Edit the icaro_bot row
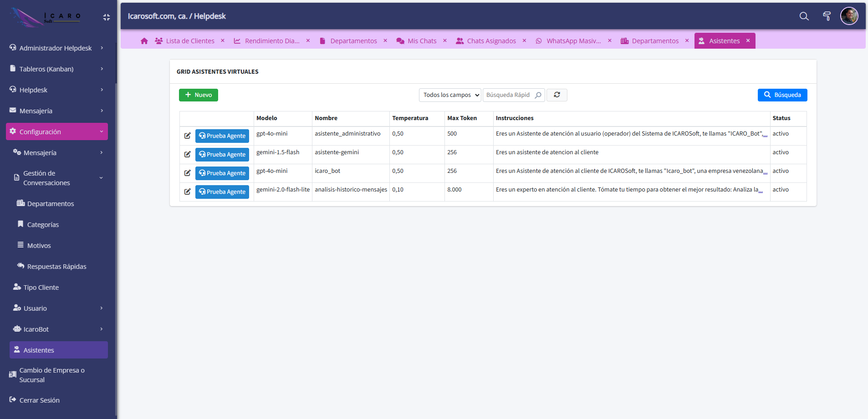868x419 pixels. [187, 173]
